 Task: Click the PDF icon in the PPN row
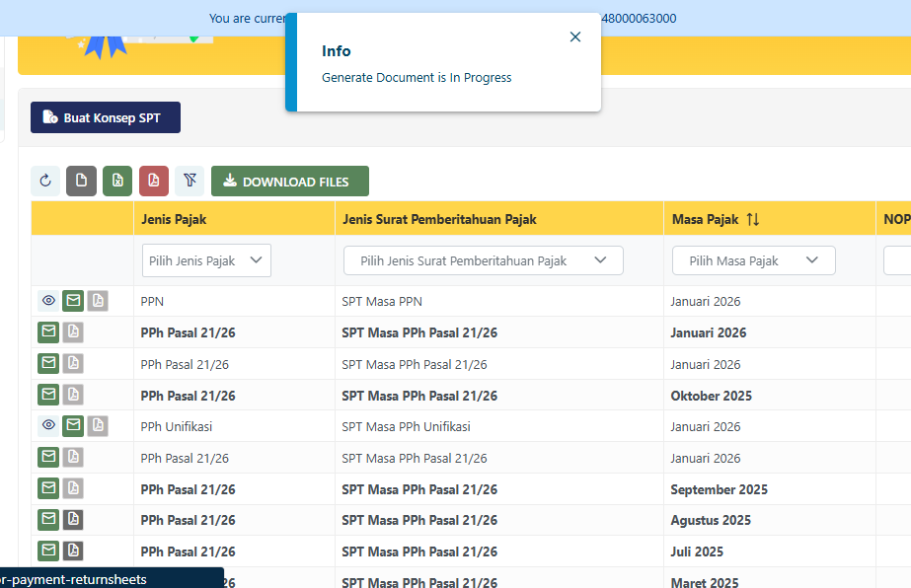[x=98, y=300]
